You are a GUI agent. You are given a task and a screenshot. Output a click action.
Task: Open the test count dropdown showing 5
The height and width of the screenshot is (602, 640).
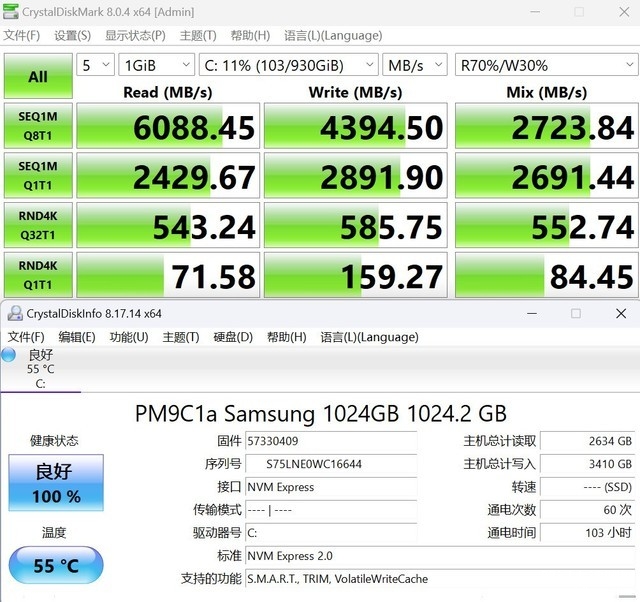tap(96, 65)
